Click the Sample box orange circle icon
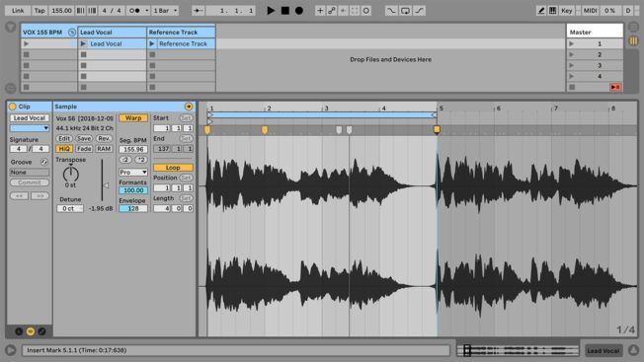644x362 pixels. [x=189, y=107]
